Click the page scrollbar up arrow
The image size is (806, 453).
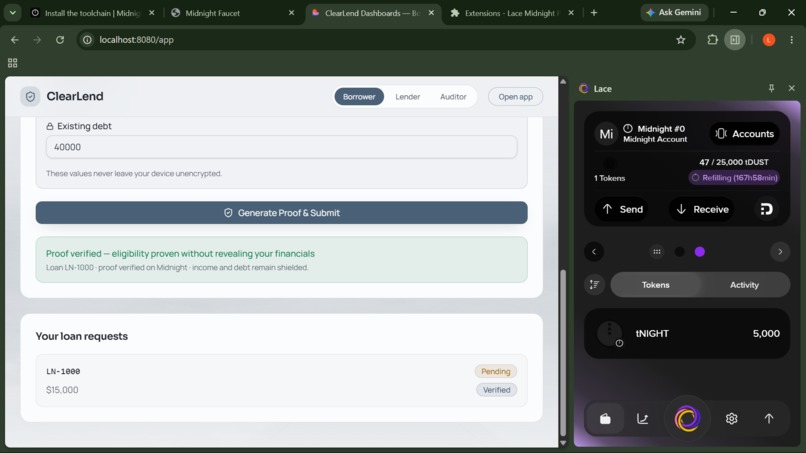tap(563, 81)
